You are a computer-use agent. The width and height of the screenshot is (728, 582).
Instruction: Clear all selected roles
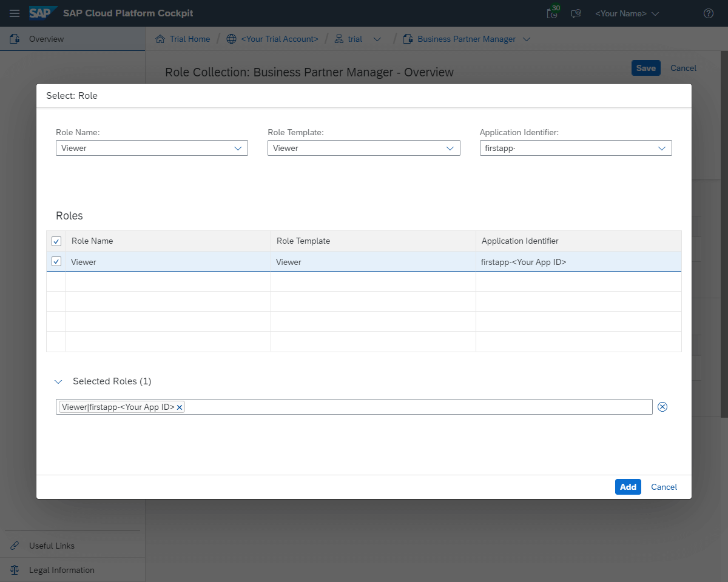pyautogui.click(x=662, y=407)
